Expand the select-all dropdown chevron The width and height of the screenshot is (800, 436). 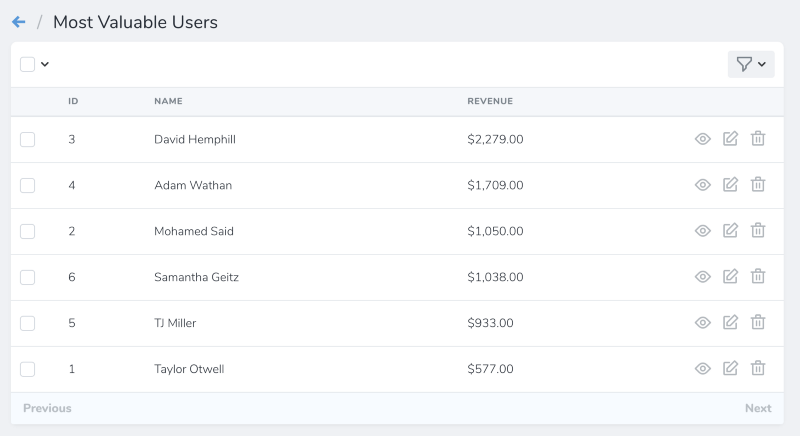45,64
